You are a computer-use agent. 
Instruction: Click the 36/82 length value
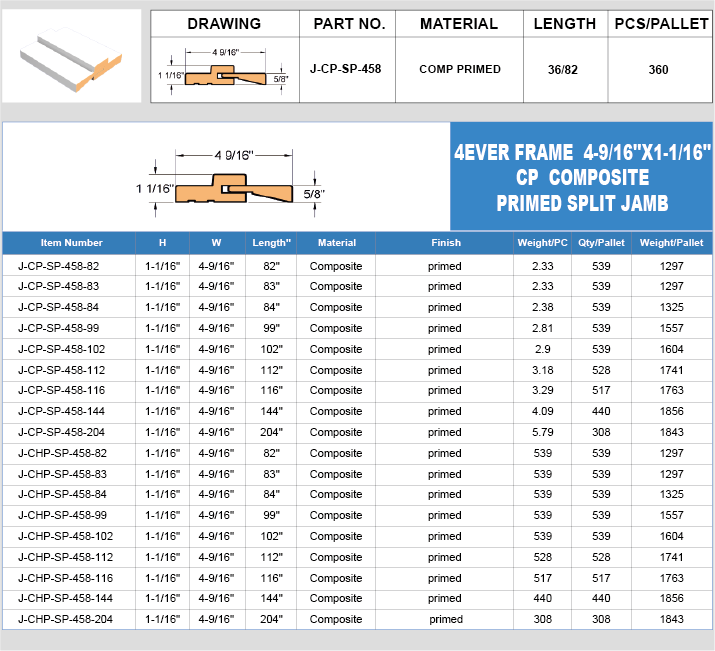click(x=563, y=70)
